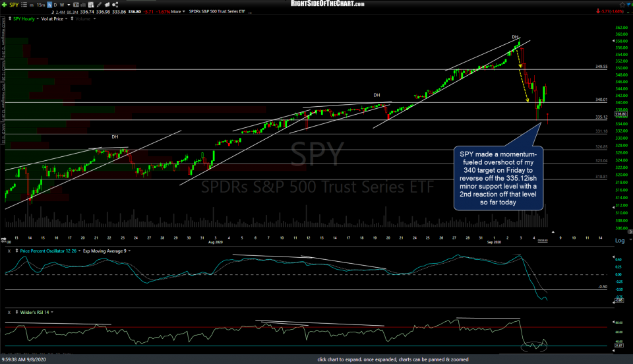The width and height of the screenshot is (633, 364).
Task: Click the Aug 2020 date axis label
Action: 216,242
